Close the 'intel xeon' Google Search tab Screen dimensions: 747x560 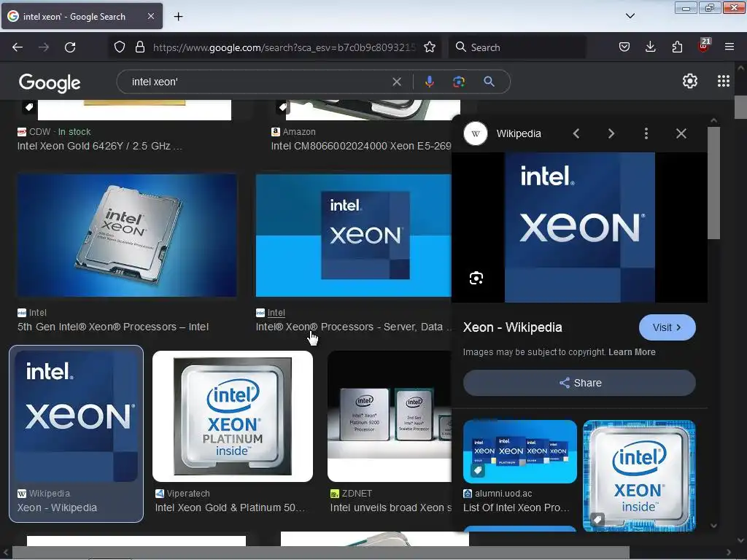tap(150, 16)
